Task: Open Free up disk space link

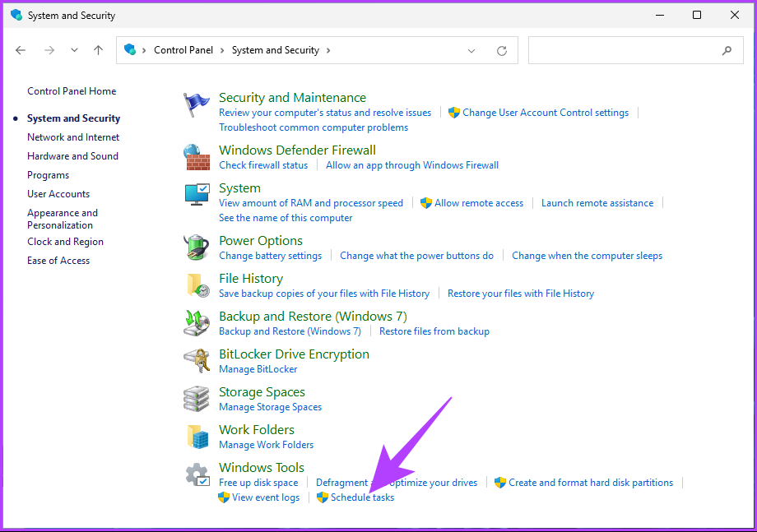Action: click(x=258, y=483)
